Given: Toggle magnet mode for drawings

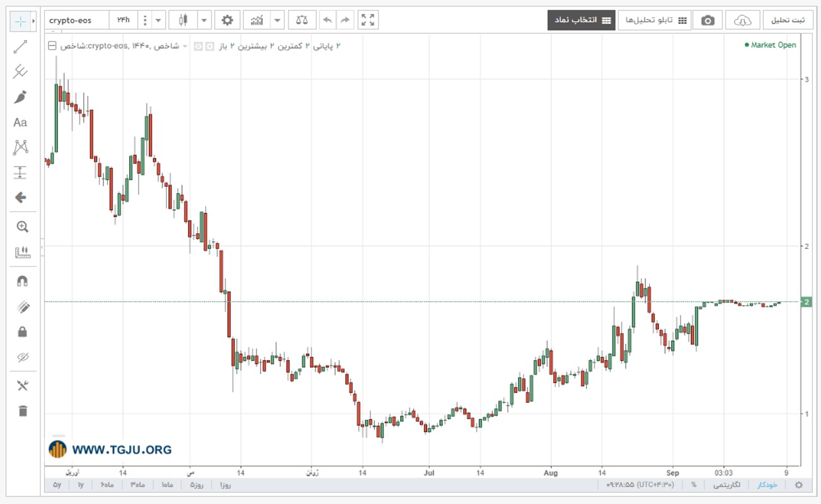Looking at the screenshot, I should pyautogui.click(x=23, y=281).
